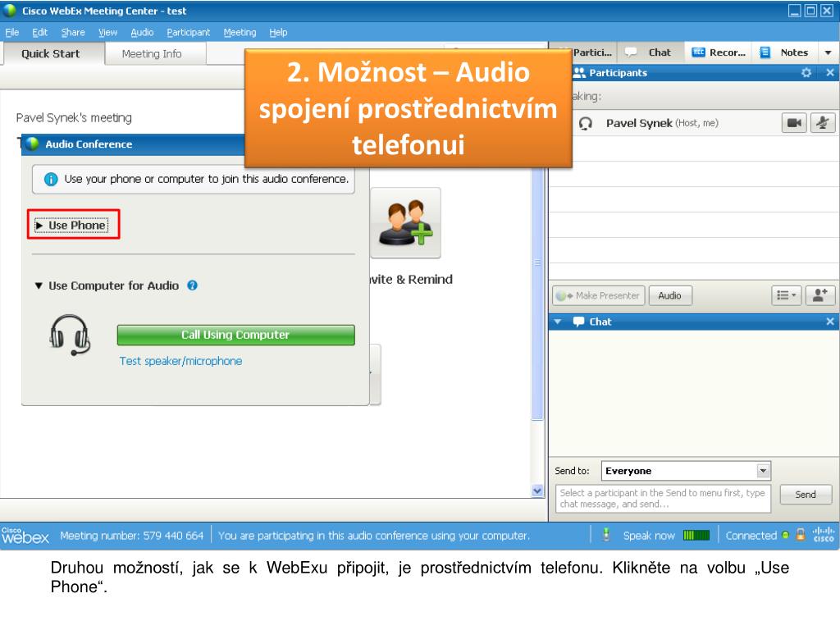Screen dimensions: 840x630
Task: Click the Meeting number 579 440 664 text
Action: click(132, 535)
